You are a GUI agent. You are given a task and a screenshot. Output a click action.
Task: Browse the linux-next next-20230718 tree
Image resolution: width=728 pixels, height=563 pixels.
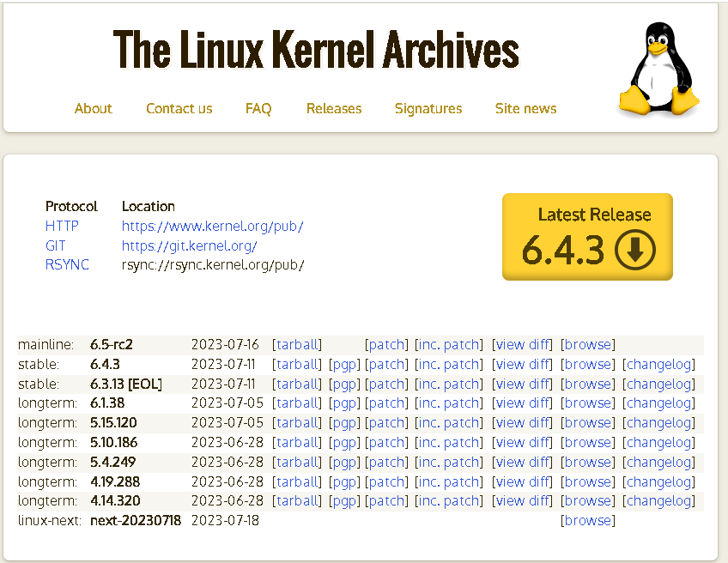(588, 521)
